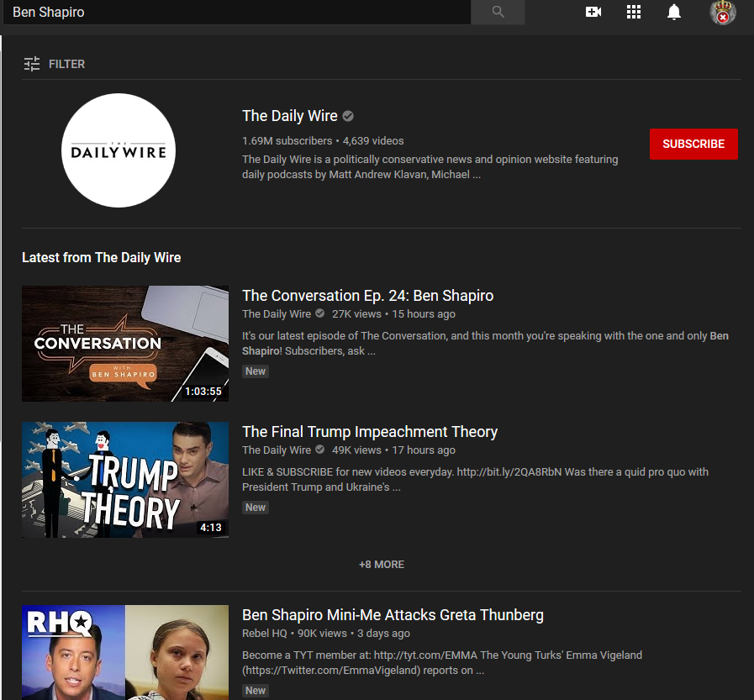Expand the +8 MORE videos
Viewport: 754px width, 700px height.
click(382, 565)
